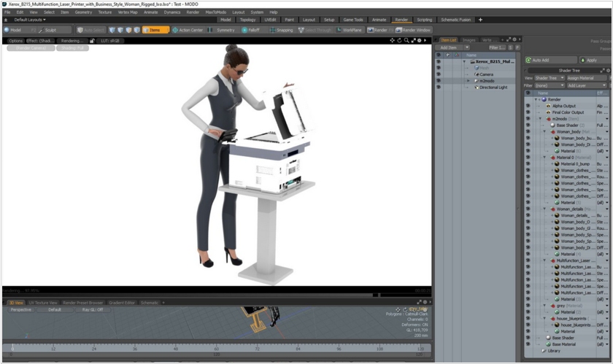
Task: Activate Items selection mode
Action: pyautogui.click(x=154, y=30)
